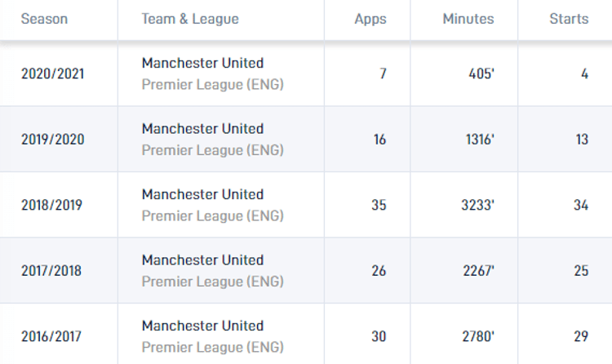Sort by the Apps column header
612x364 pixels.
click(x=370, y=19)
